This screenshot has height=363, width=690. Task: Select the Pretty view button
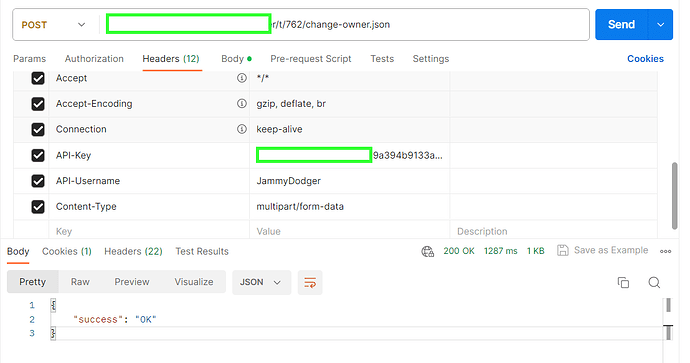coord(33,282)
